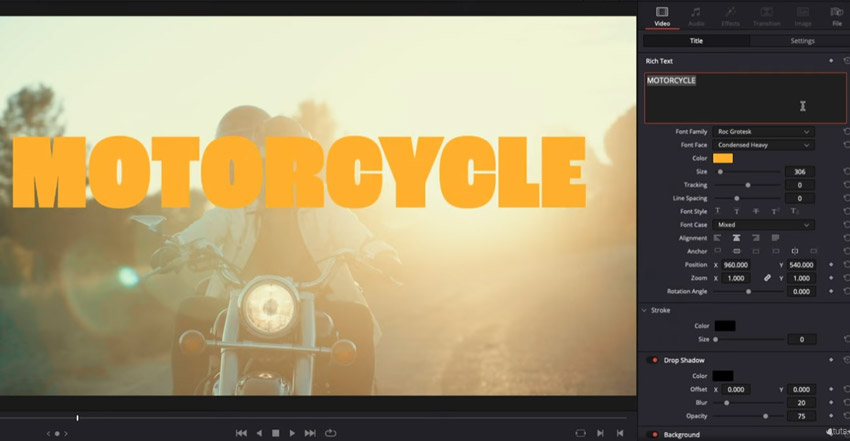
Task: Set Alignment to justified
Action: (775, 238)
